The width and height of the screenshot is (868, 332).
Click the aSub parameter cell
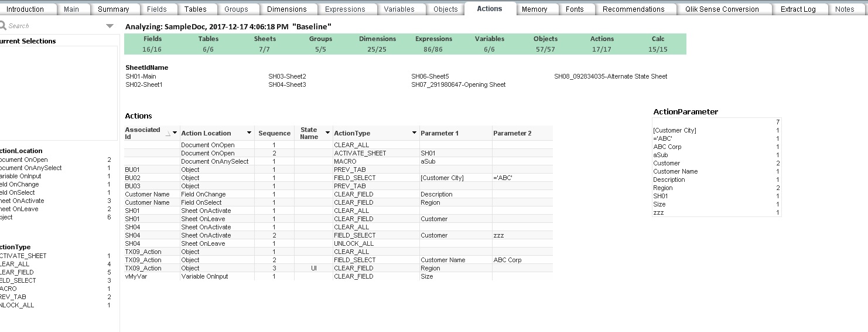(x=456, y=161)
